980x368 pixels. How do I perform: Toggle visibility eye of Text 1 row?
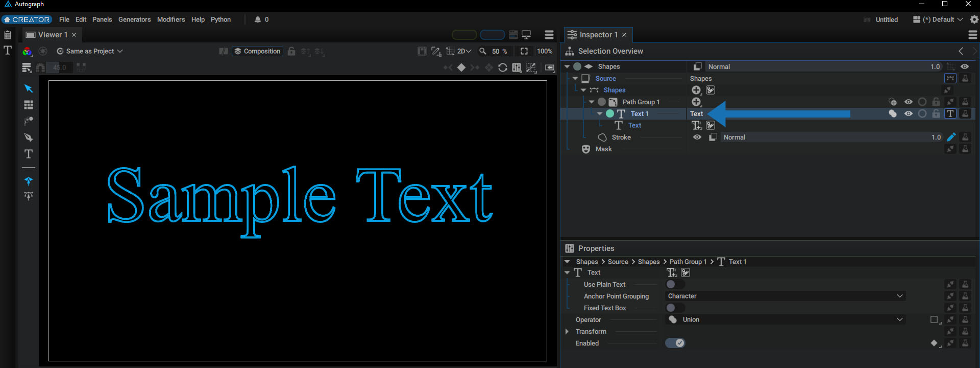909,113
